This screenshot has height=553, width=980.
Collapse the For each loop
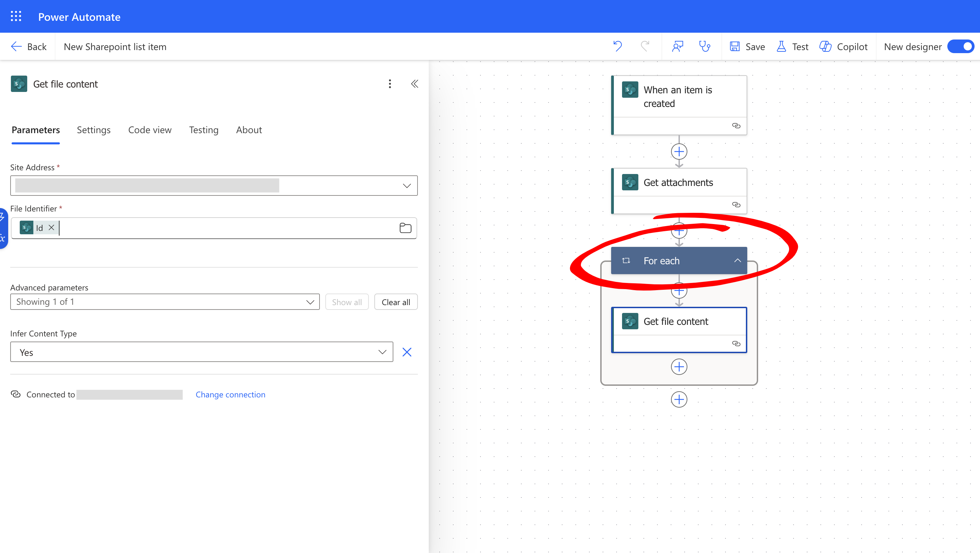click(x=737, y=261)
